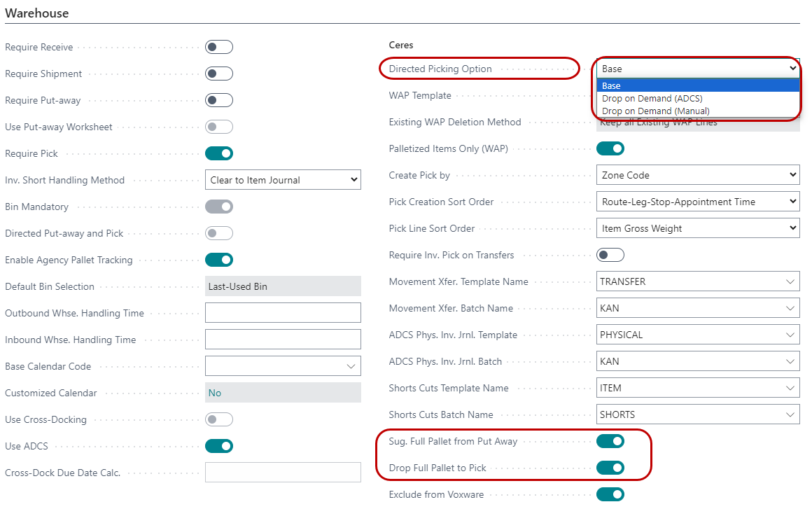Screen dimensions: 812x523
Task: Select Drop on Demand (ADCS) option
Action: (652, 99)
